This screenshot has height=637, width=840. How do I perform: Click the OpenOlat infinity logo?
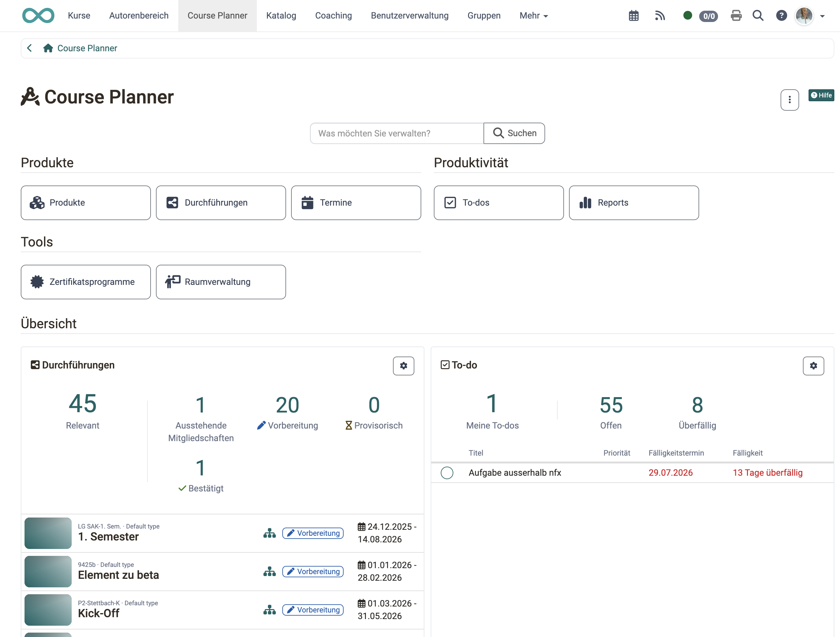38,16
